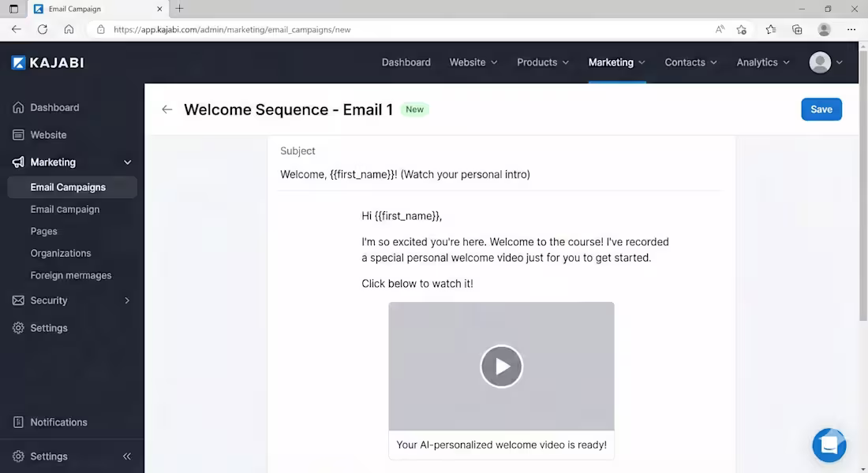This screenshot has width=868, height=473.
Task: Open Pages under Marketing
Action: pyautogui.click(x=43, y=231)
